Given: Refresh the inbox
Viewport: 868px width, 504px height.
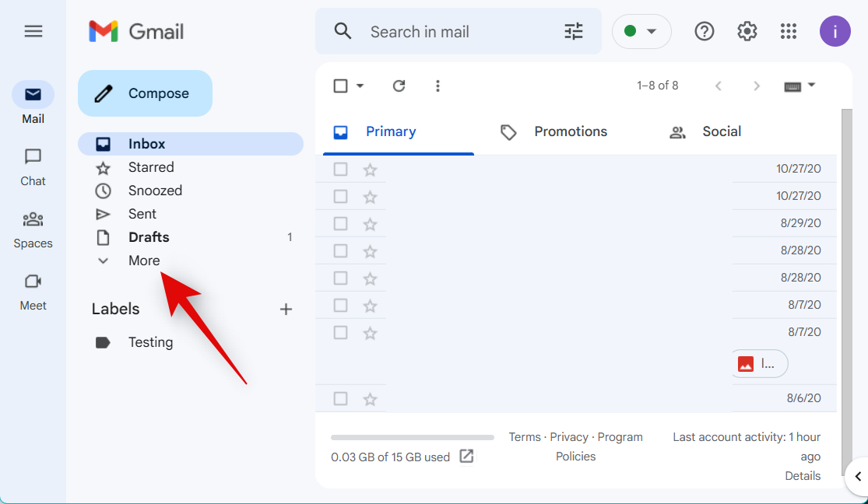Looking at the screenshot, I should (x=399, y=86).
